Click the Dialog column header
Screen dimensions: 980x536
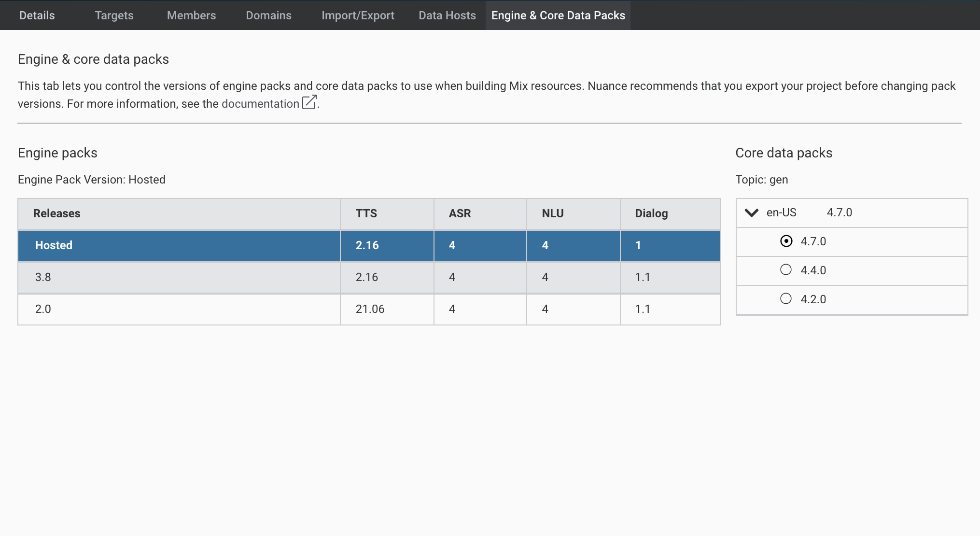click(651, 213)
